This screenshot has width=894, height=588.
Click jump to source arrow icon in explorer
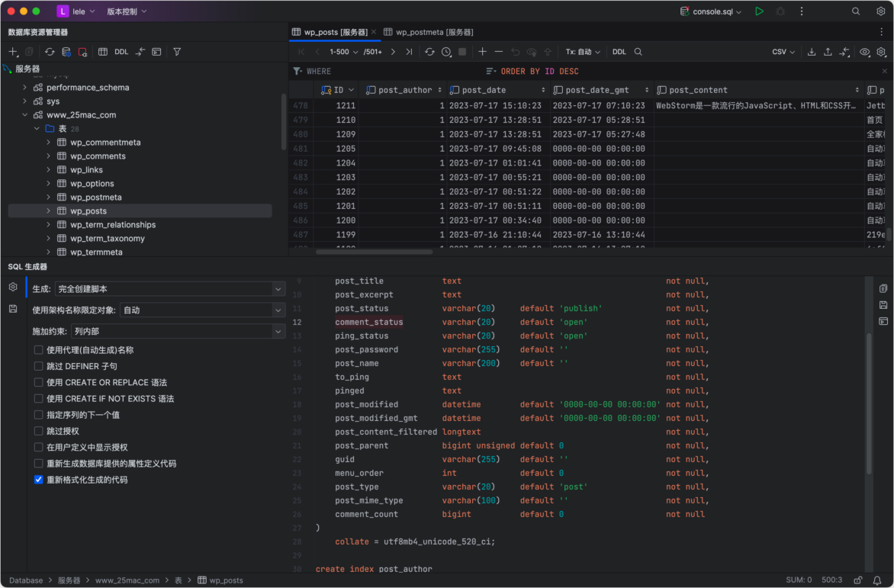click(x=140, y=52)
